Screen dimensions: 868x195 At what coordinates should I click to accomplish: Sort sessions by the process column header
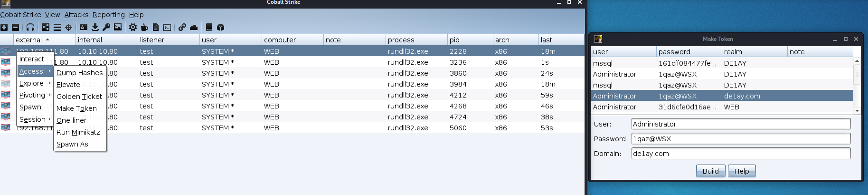point(416,40)
